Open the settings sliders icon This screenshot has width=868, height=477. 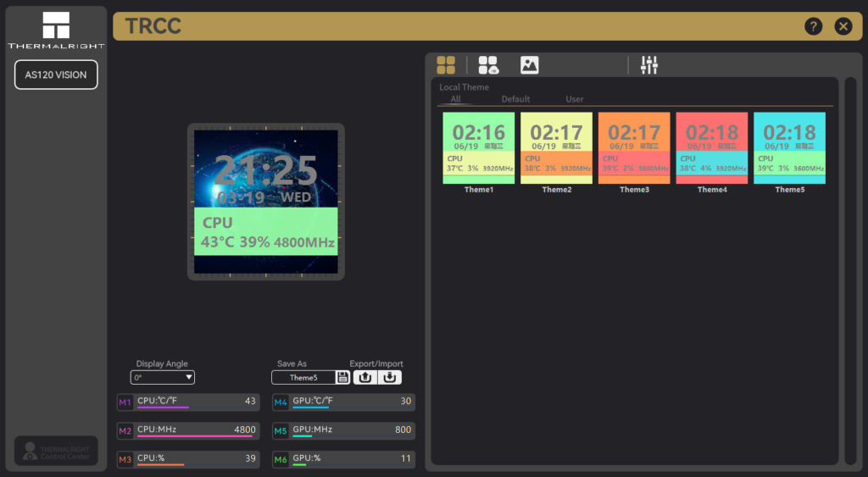coord(649,65)
